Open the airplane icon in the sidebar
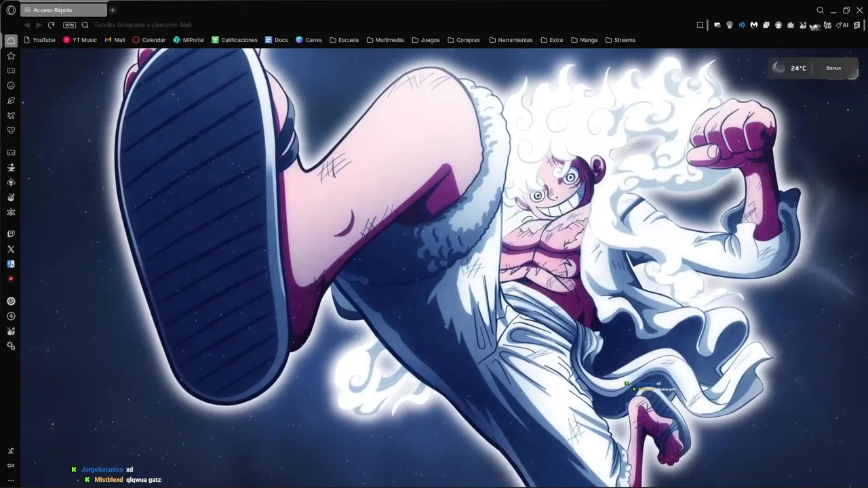 [x=11, y=115]
